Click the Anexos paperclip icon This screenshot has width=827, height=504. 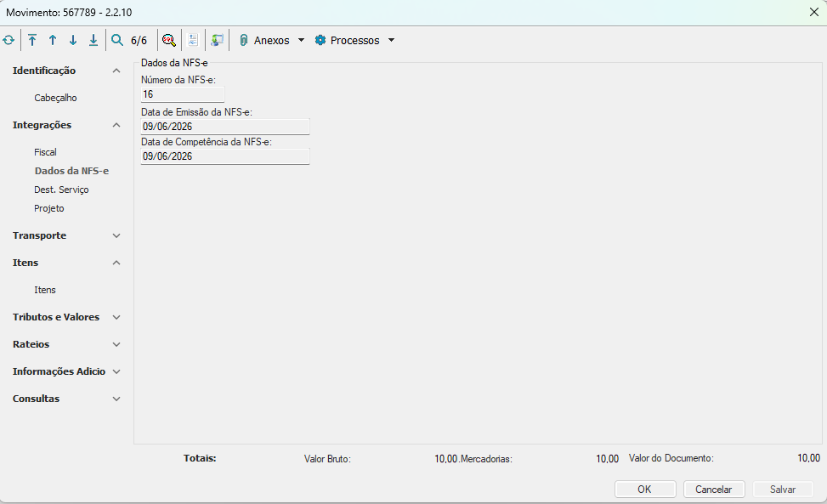pos(244,40)
